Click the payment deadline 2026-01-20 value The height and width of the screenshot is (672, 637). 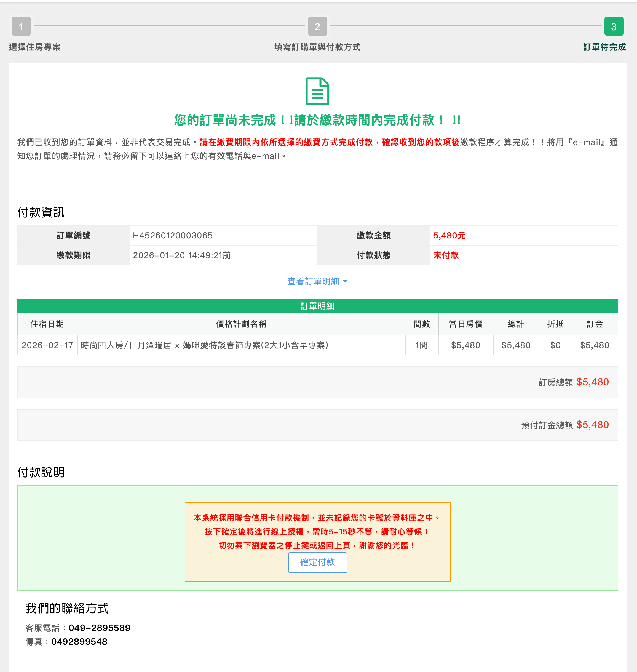tap(182, 255)
